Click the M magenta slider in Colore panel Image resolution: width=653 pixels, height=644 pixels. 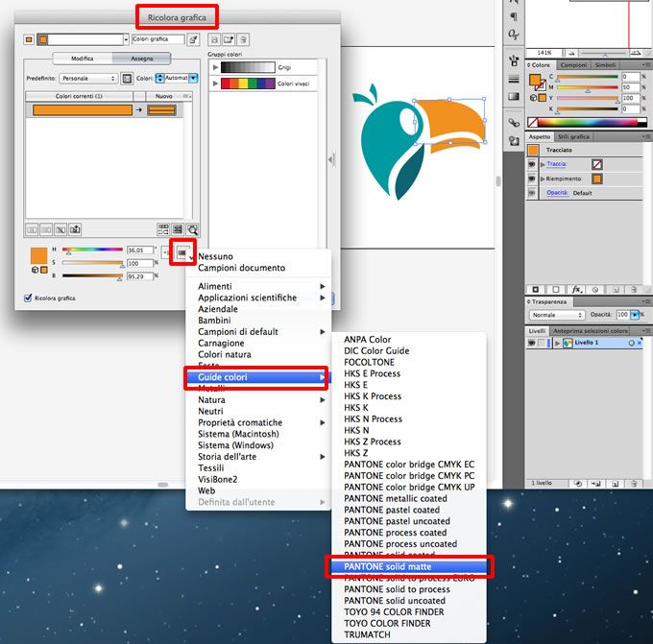pos(587,87)
